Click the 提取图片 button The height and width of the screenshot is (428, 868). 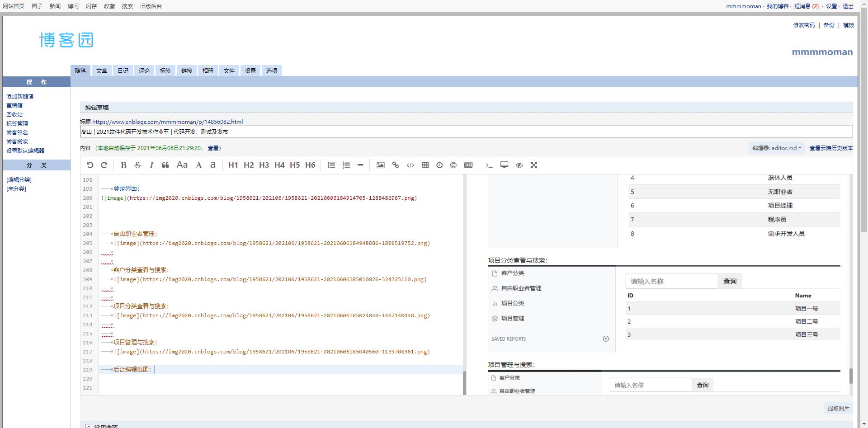[x=838, y=408]
